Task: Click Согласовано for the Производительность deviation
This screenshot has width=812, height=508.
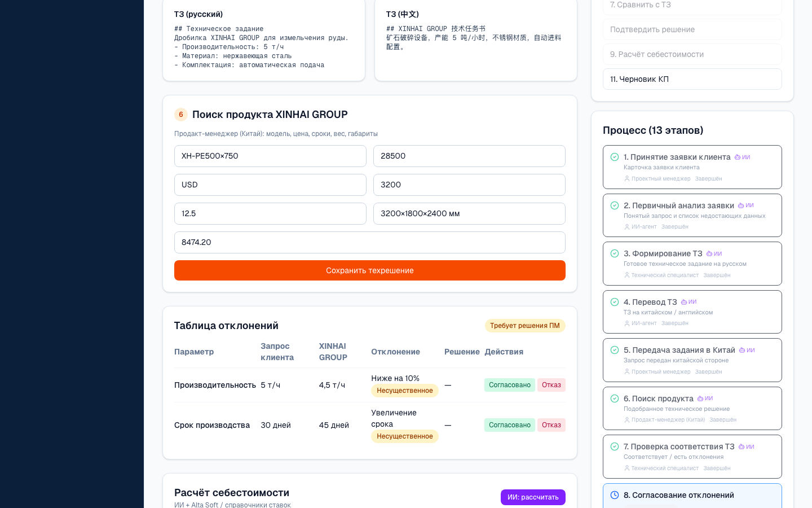Action: pos(510,385)
